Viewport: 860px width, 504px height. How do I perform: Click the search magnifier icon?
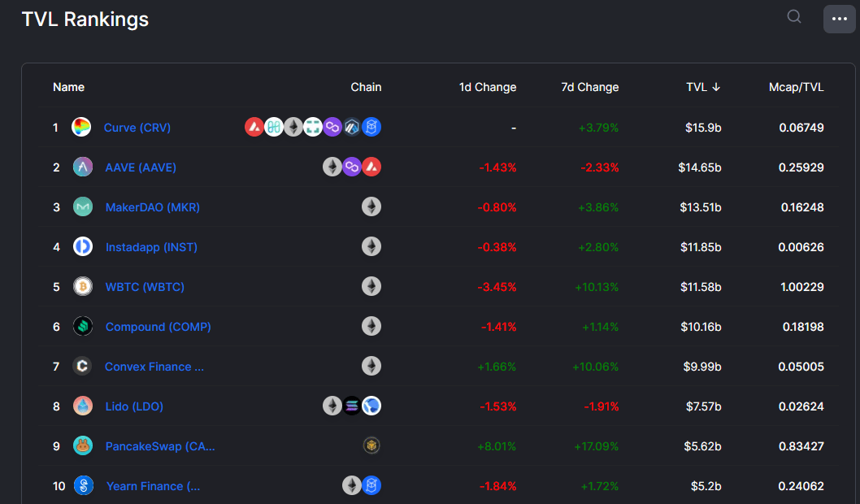(794, 17)
